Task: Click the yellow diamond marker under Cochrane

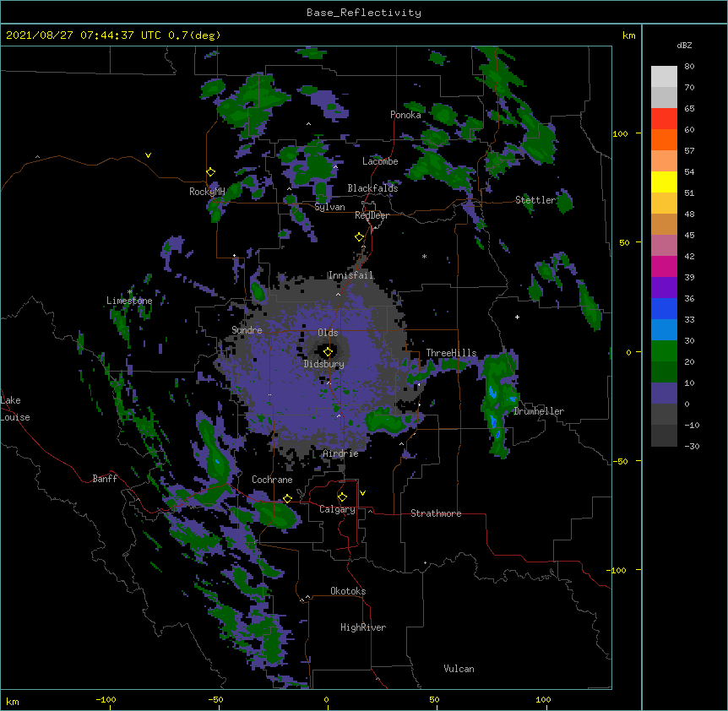Action: coord(287,498)
